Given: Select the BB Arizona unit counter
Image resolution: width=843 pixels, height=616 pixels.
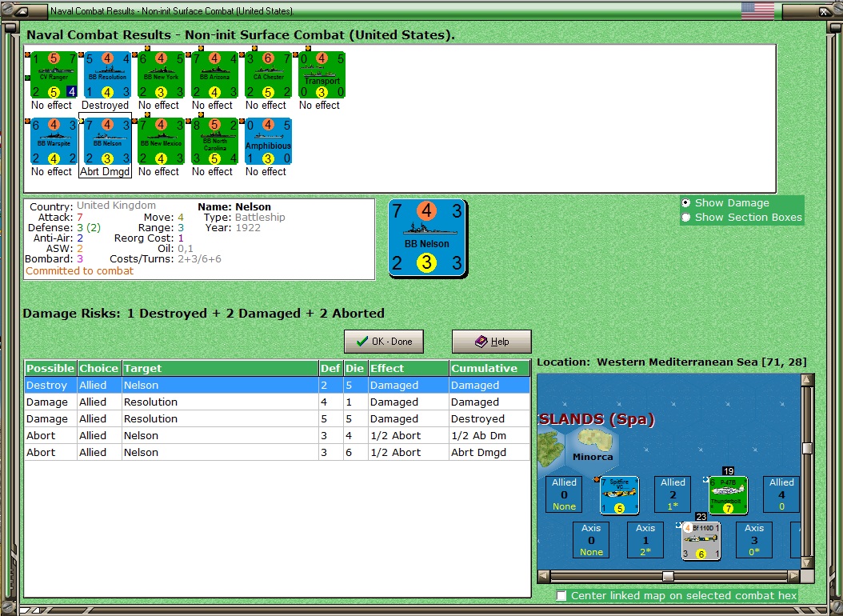Looking at the screenshot, I should pos(214,74).
